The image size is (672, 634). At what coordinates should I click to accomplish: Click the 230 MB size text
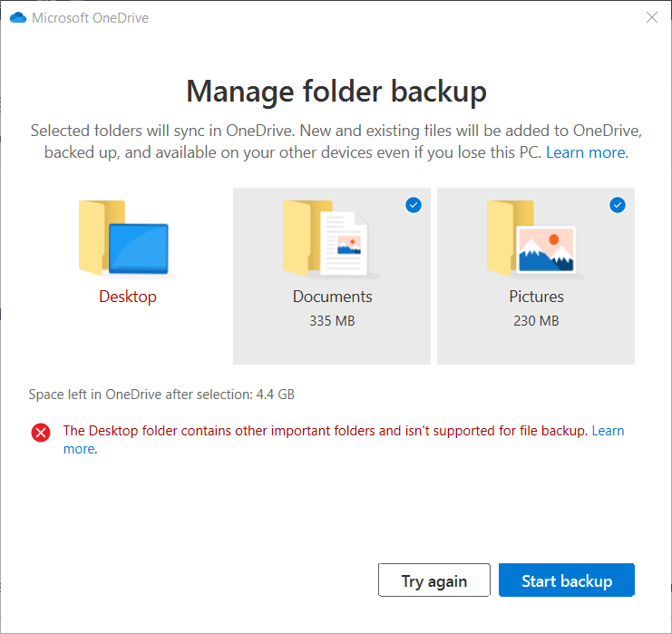536,321
